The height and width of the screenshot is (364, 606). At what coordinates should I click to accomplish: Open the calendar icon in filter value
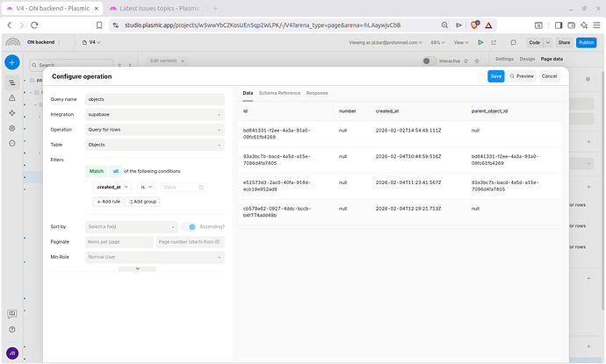pyautogui.click(x=201, y=187)
